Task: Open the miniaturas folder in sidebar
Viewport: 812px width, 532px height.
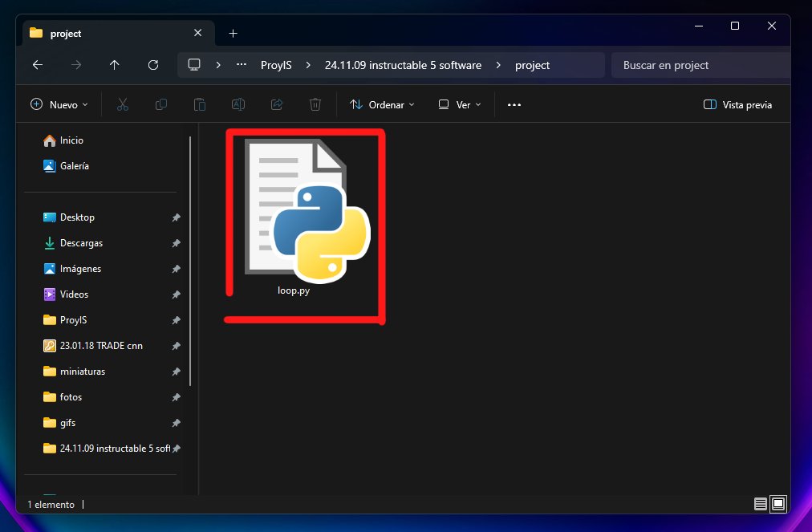Action: 74,372
